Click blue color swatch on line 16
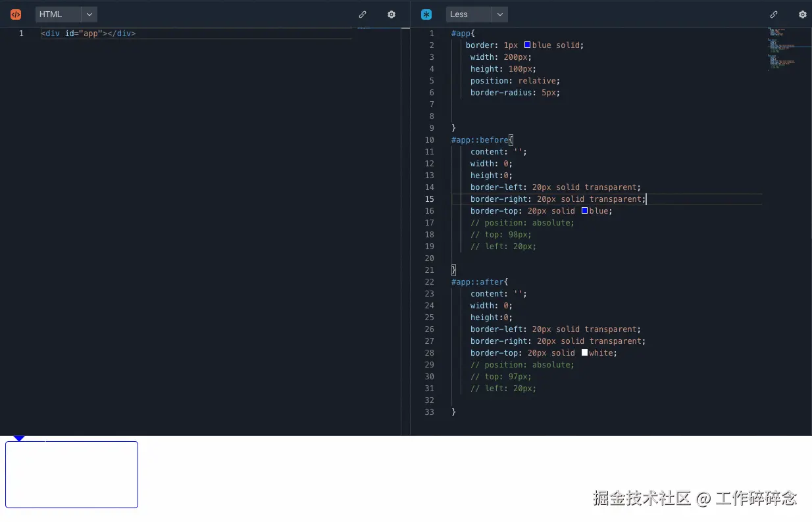This screenshot has height=522, width=812. 584,211
